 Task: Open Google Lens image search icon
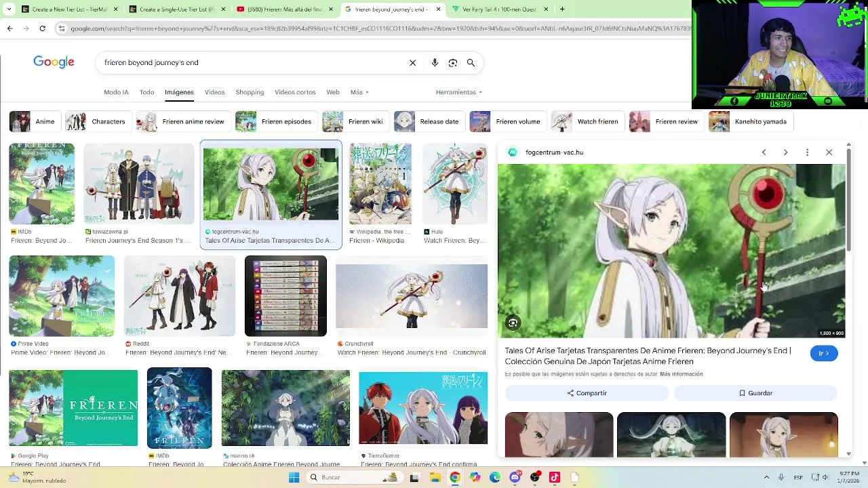tap(453, 62)
